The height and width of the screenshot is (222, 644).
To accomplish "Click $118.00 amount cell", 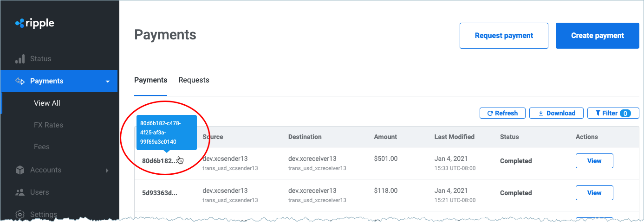I will click(386, 190).
